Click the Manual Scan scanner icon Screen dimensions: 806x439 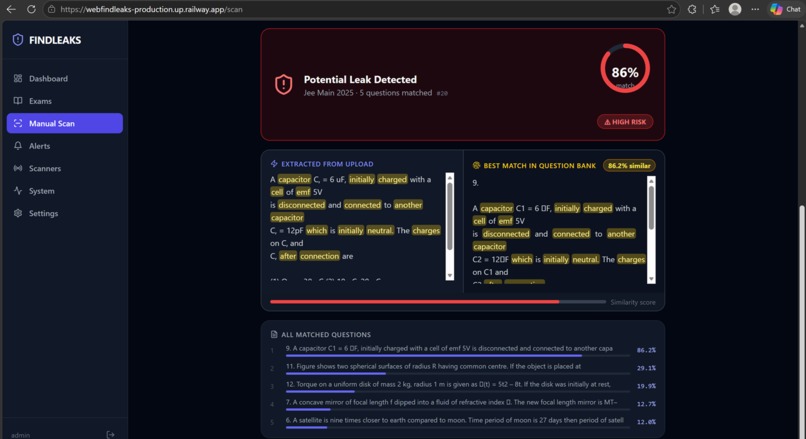pos(18,123)
